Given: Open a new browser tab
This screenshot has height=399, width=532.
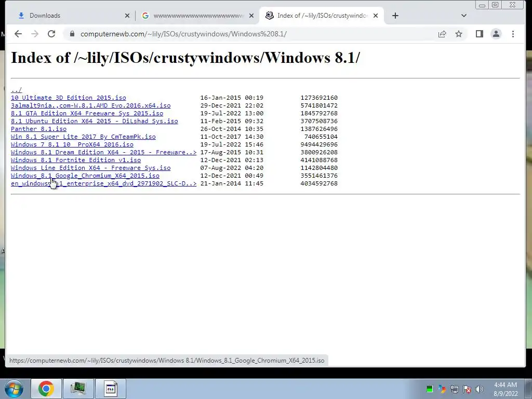Looking at the screenshot, I should coord(395,16).
